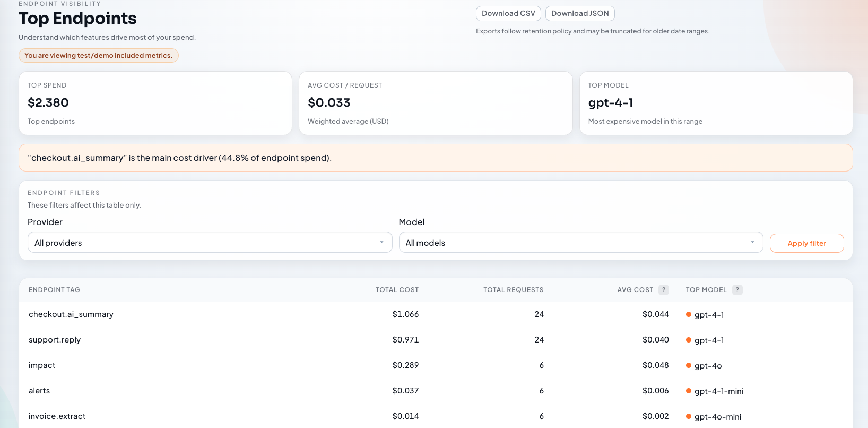Click orange dot beside support.reply model

689,340
